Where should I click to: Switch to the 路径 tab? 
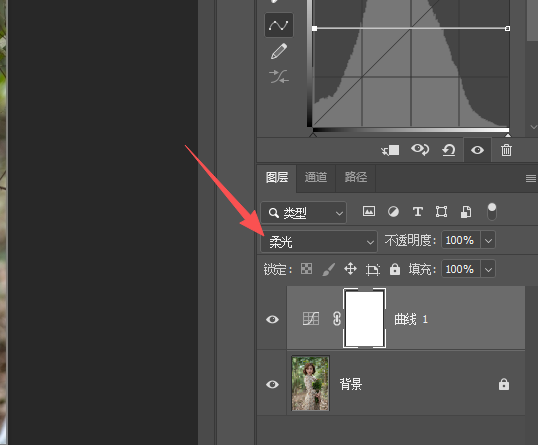355,177
